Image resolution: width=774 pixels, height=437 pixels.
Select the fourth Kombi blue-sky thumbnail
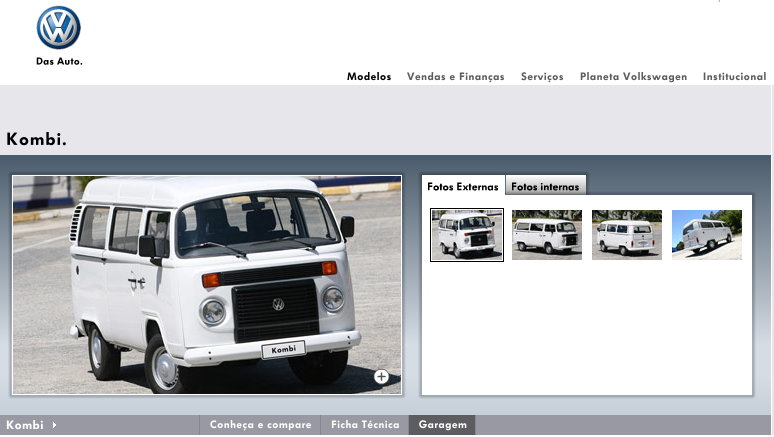pyautogui.click(x=707, y=235)
